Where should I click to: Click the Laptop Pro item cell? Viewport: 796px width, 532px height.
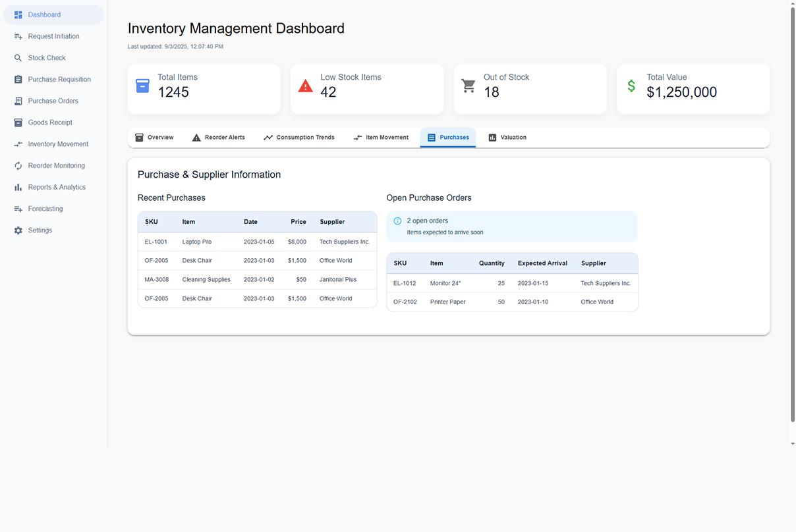197,242
